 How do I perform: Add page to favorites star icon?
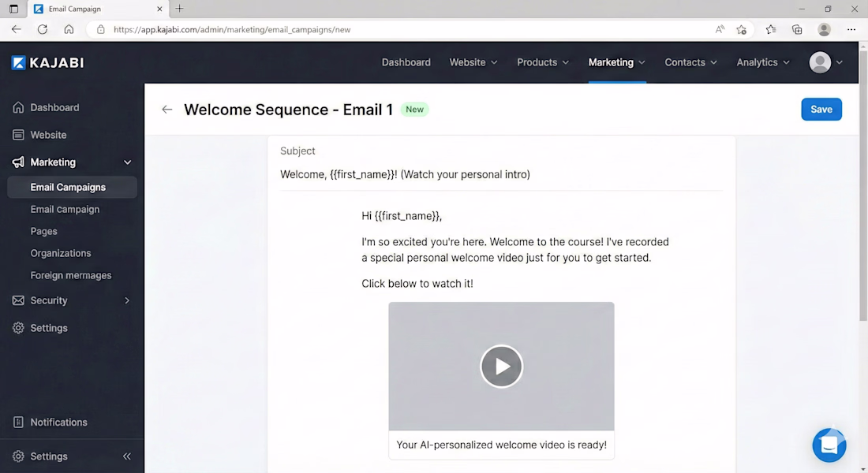click(741, 30)
